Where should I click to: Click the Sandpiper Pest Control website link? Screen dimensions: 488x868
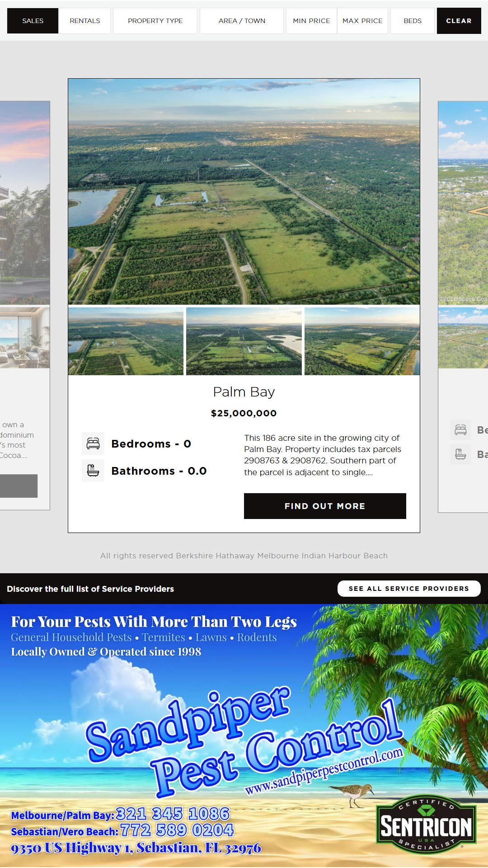(324, 771)
